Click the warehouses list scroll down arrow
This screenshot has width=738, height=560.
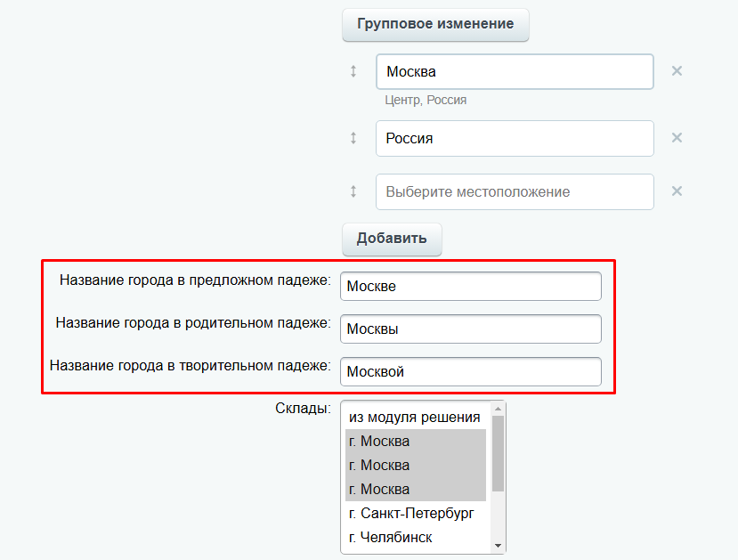[498, 546]
